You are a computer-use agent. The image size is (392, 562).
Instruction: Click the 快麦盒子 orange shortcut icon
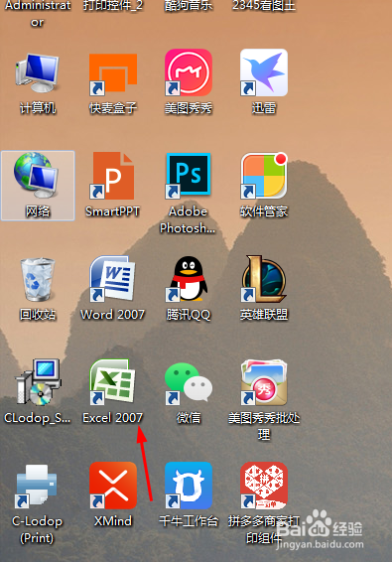tap(113, 74)
